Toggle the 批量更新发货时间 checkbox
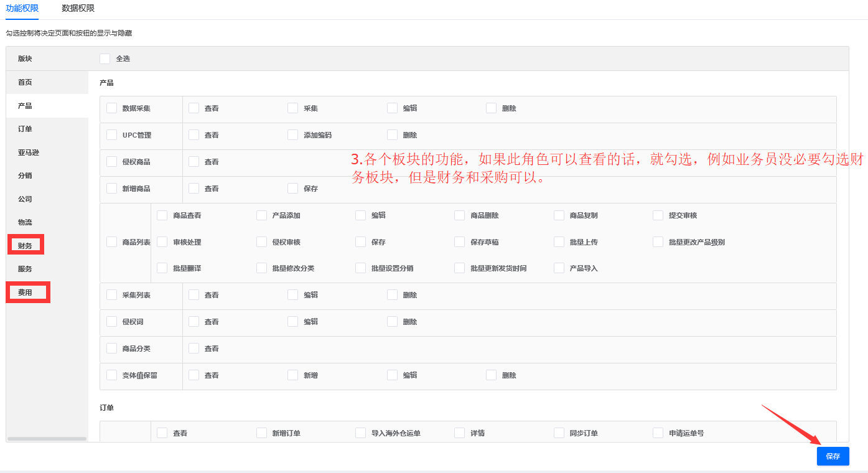This screenshot has height=473, width=868. tap(460, 268)
